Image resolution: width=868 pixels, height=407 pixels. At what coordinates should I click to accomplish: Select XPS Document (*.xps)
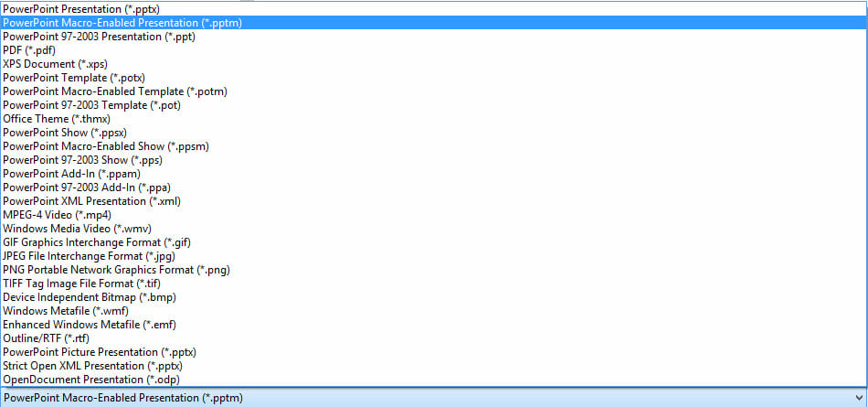[433, 64]
